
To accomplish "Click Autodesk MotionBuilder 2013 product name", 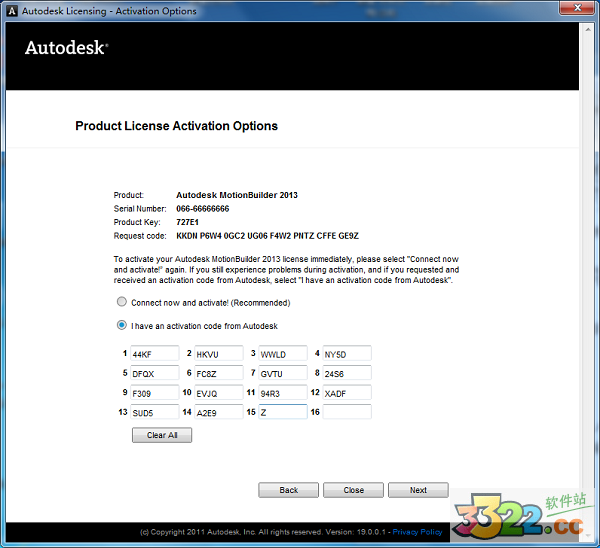I will (237, 195).
